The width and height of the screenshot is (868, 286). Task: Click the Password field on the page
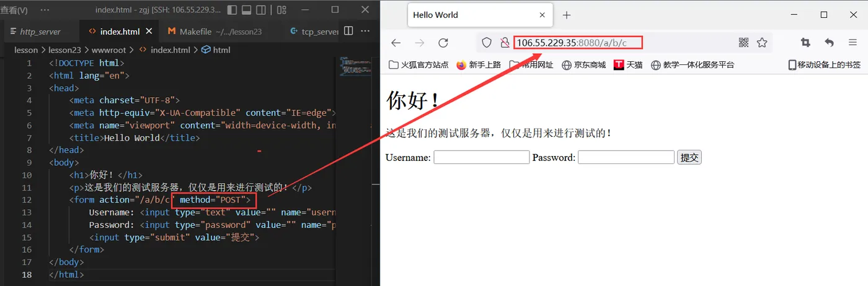626,157
